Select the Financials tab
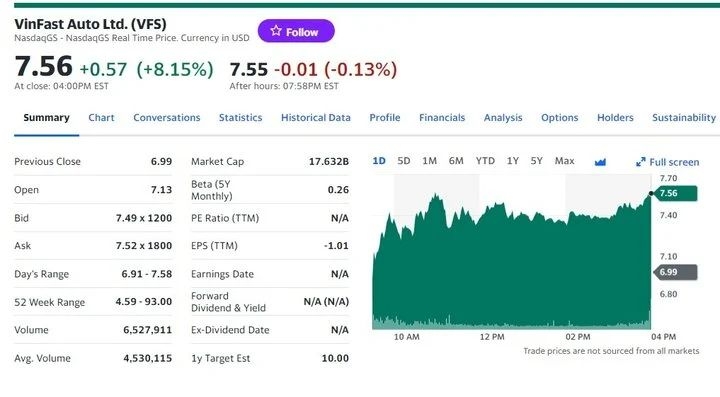Screen dimensions: 720x397 442,117
